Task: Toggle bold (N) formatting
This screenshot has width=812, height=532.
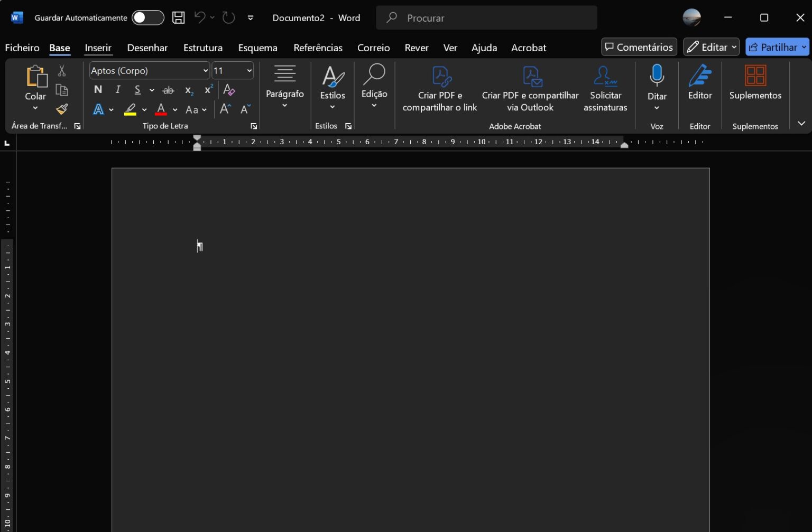Action: (98, 90)
